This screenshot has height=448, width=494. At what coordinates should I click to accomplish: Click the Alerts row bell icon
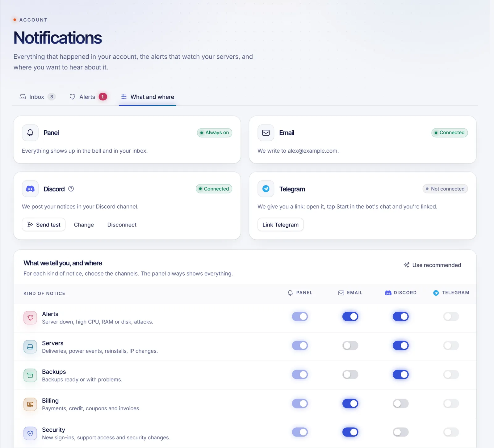coord(30,318)
